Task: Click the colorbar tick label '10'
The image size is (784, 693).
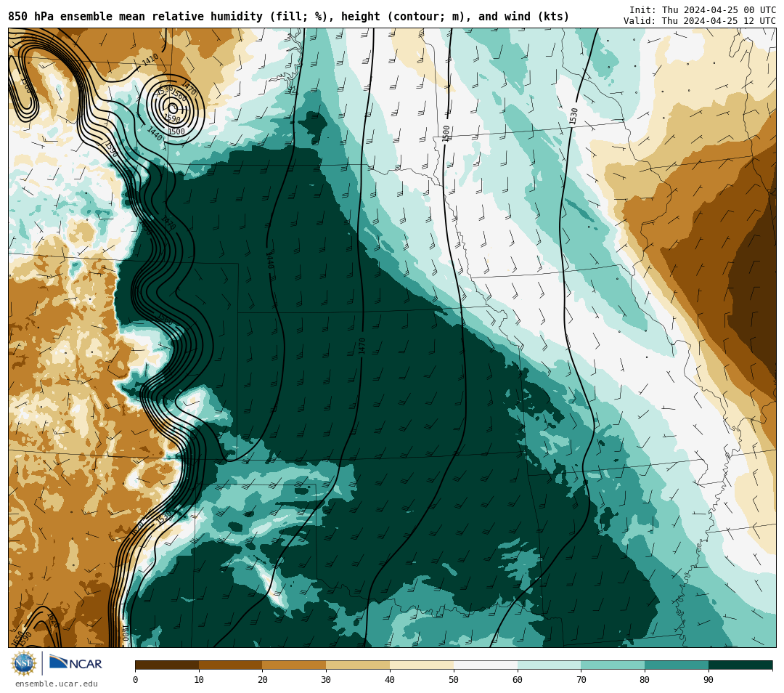Action: click(x=199, y=679)
